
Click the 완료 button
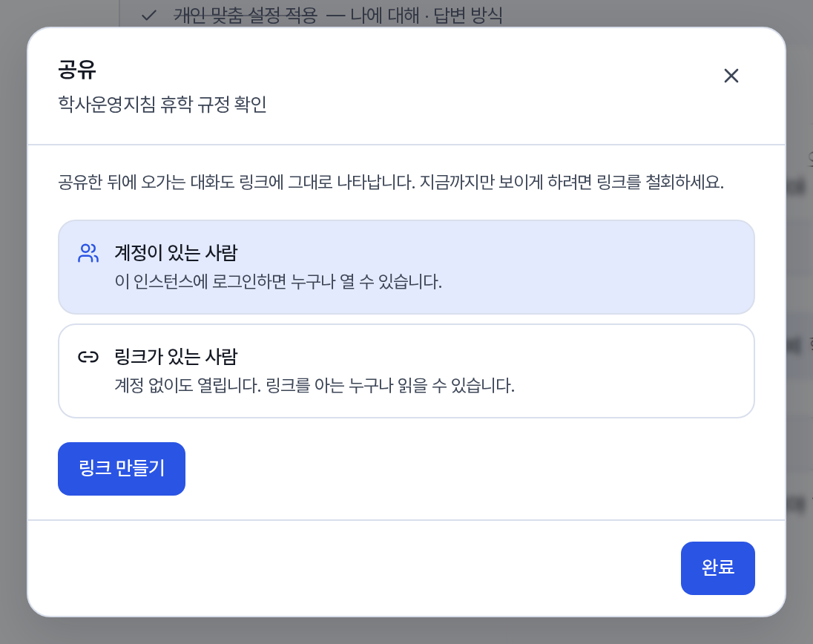pyautogui.click(x=717, y=568)
